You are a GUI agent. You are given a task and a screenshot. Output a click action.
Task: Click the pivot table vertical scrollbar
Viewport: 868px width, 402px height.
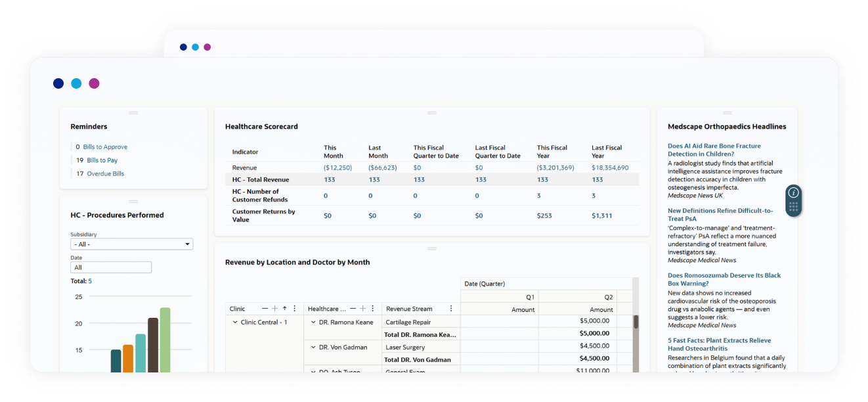[x=636, y=323]
